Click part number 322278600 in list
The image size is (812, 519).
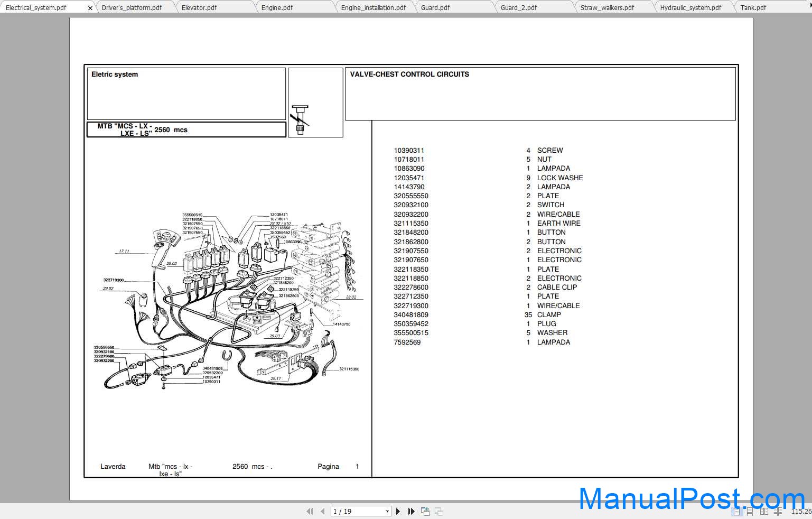pyautogui.click(x=411, y=288)
